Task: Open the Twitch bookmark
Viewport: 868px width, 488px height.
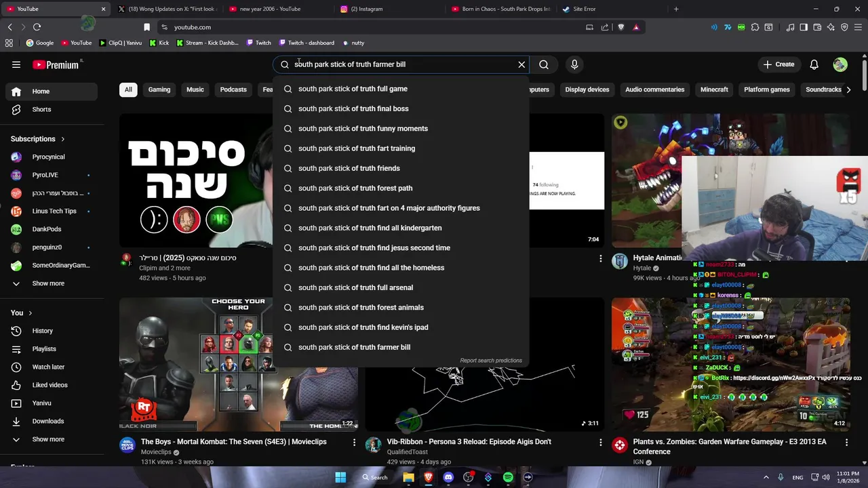Action: 259,43
